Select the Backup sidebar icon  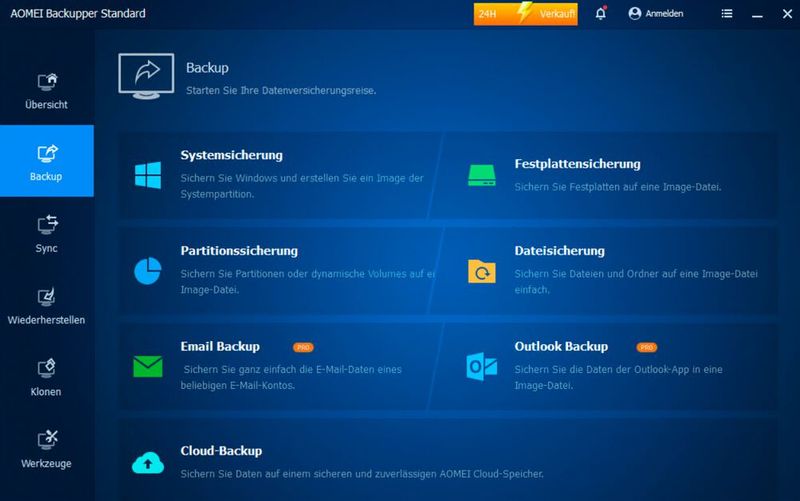47,153
